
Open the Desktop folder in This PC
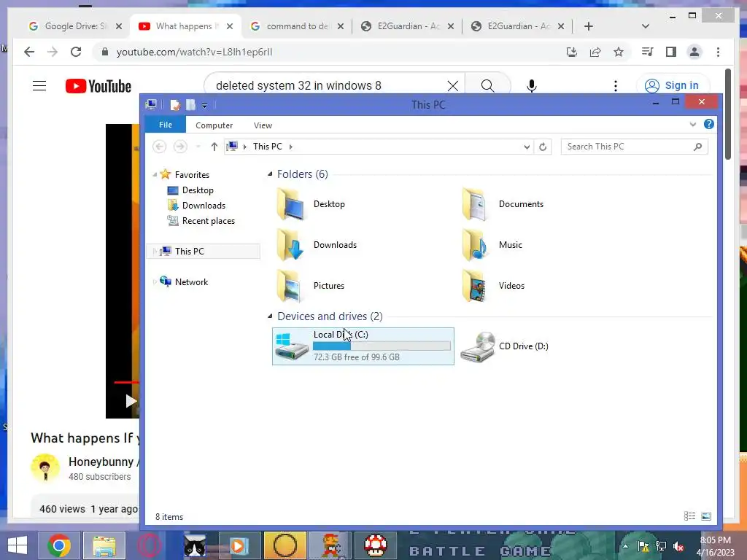pos(311,204)
